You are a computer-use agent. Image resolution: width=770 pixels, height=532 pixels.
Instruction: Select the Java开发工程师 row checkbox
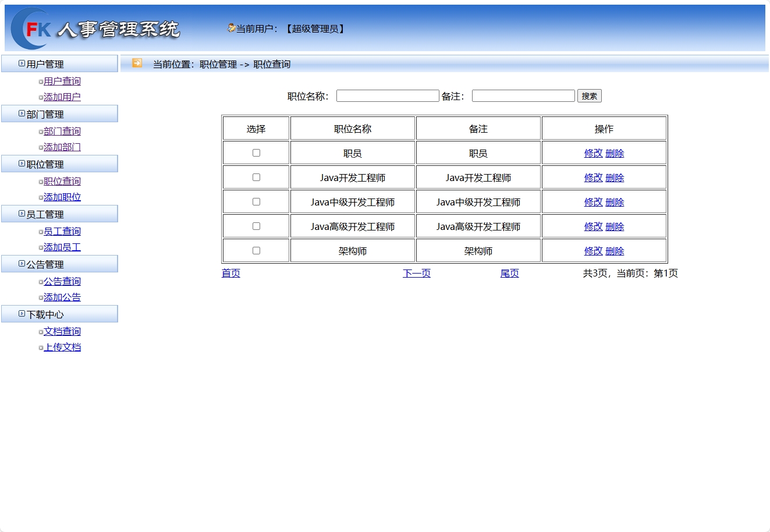pyautogui.click(x=256, y=178)
